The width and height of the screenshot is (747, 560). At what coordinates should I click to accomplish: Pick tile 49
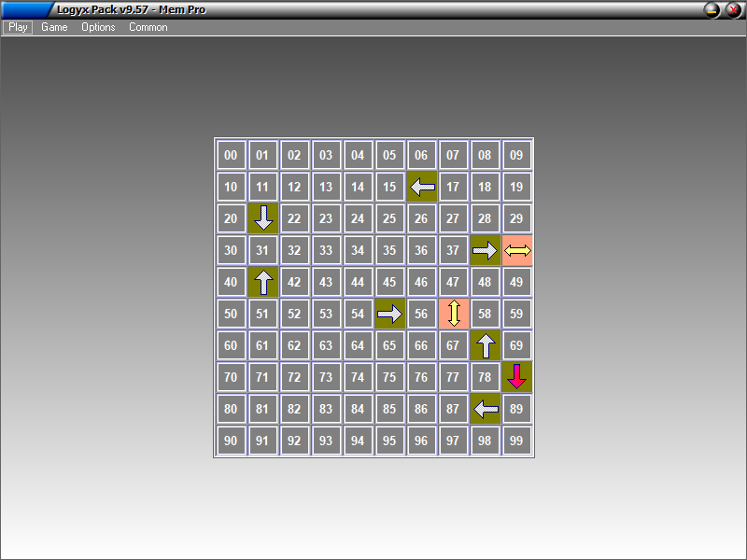click(x=517, y=282)
